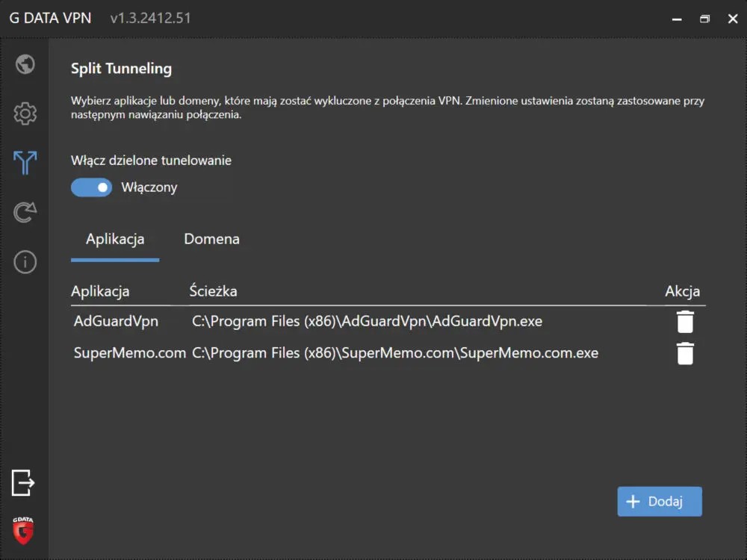Click the G DATA shield logo

[x=23, y=529]
